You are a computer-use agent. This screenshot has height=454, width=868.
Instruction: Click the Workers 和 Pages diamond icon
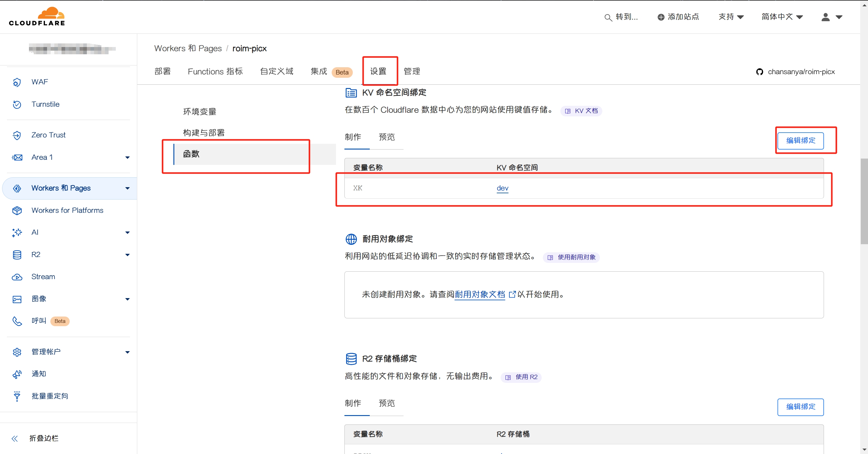(17, 188)
